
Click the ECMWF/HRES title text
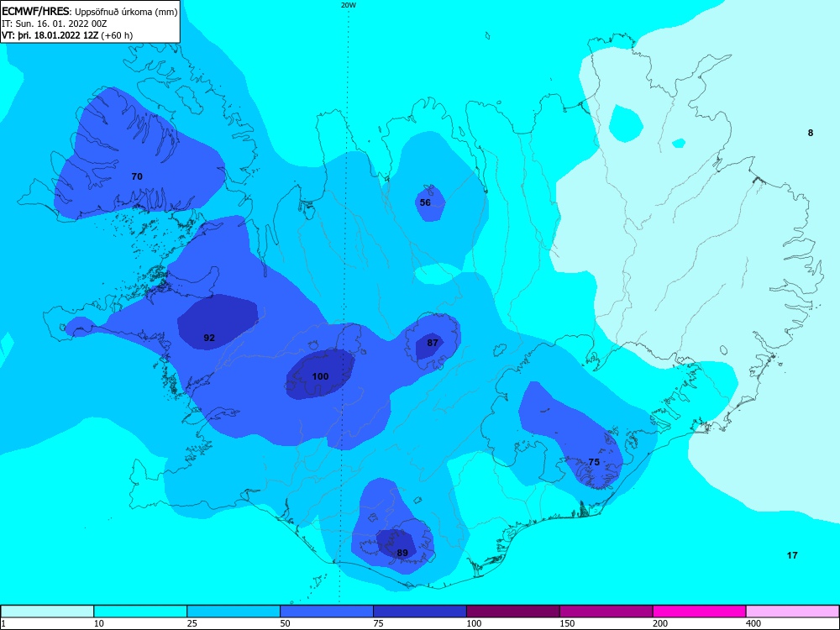tap(35, 12)
